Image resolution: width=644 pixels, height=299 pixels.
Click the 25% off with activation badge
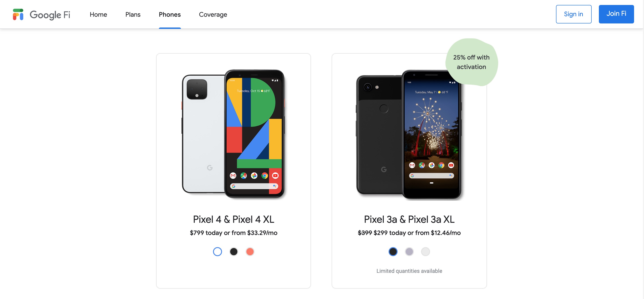coord(472,62)
